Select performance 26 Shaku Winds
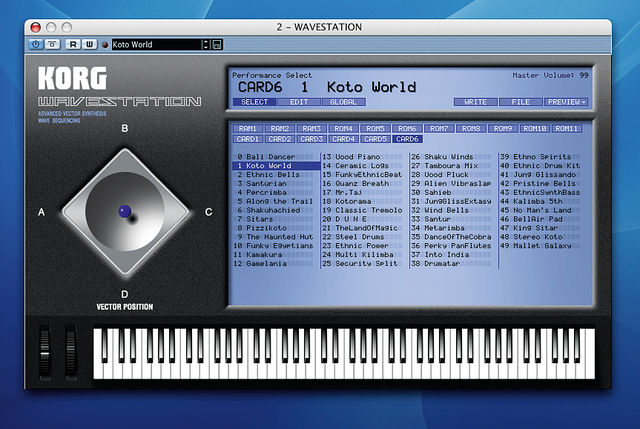Image resolution: width=640 pixels, height=429 pixels. [x=454, y=157]
